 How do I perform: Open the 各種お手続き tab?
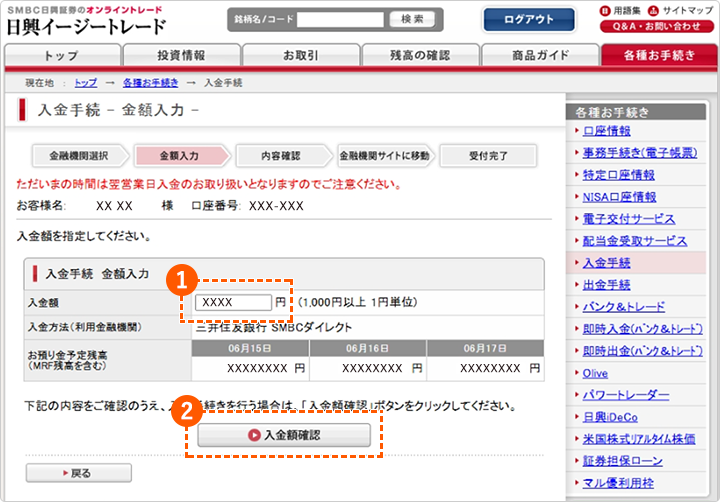click(659, 56)
